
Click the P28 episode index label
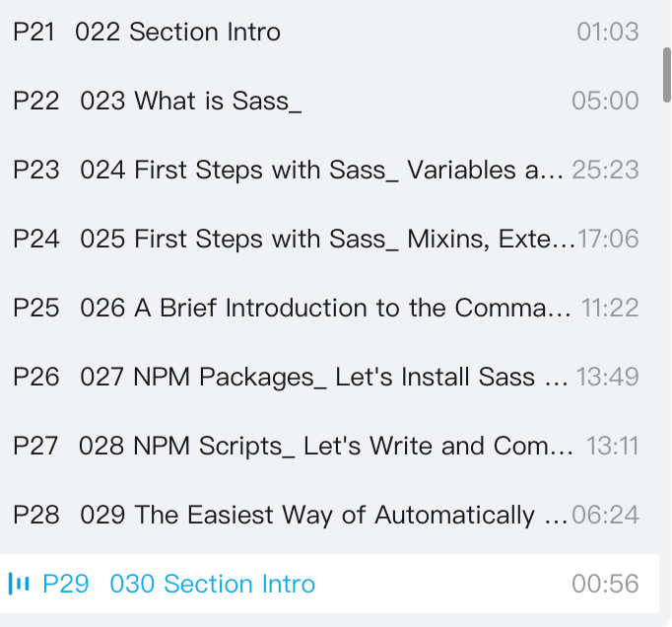(x=36, y=515)
